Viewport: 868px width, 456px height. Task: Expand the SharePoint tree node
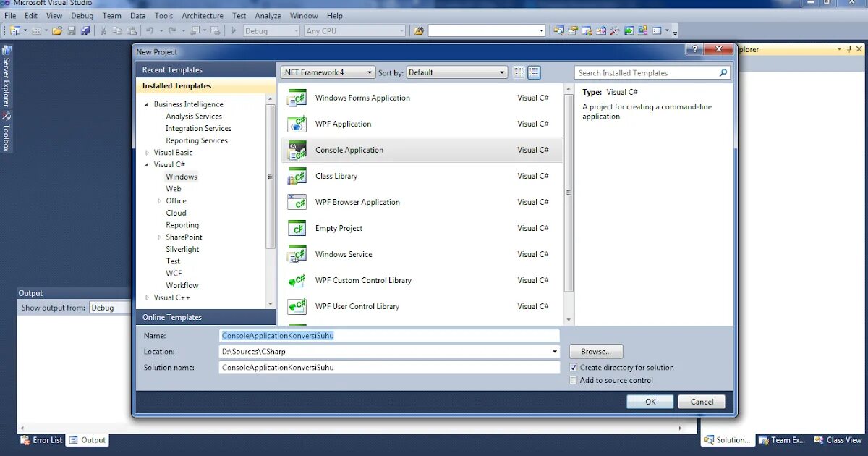(159, 237)
